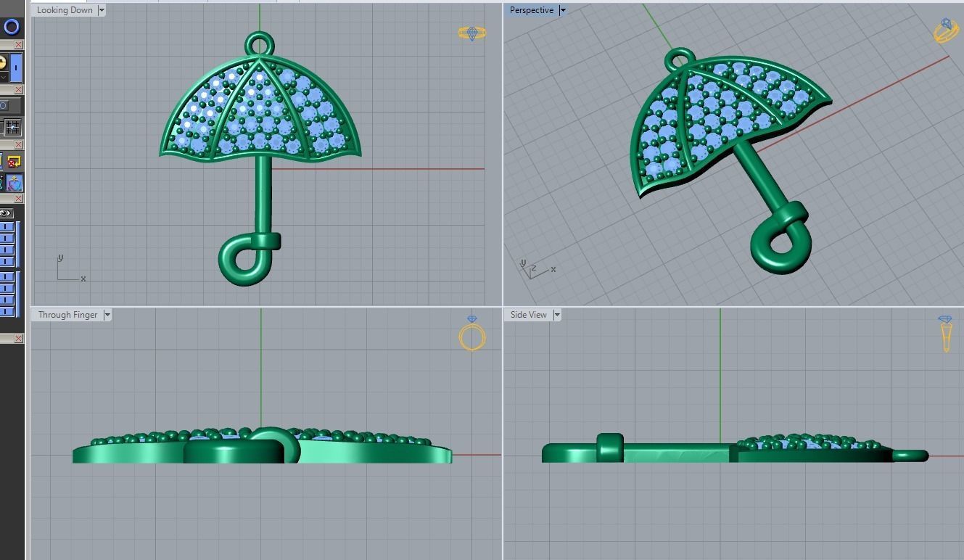Open the Perspective viewport dropdown arrow

[x=562, y=10]
